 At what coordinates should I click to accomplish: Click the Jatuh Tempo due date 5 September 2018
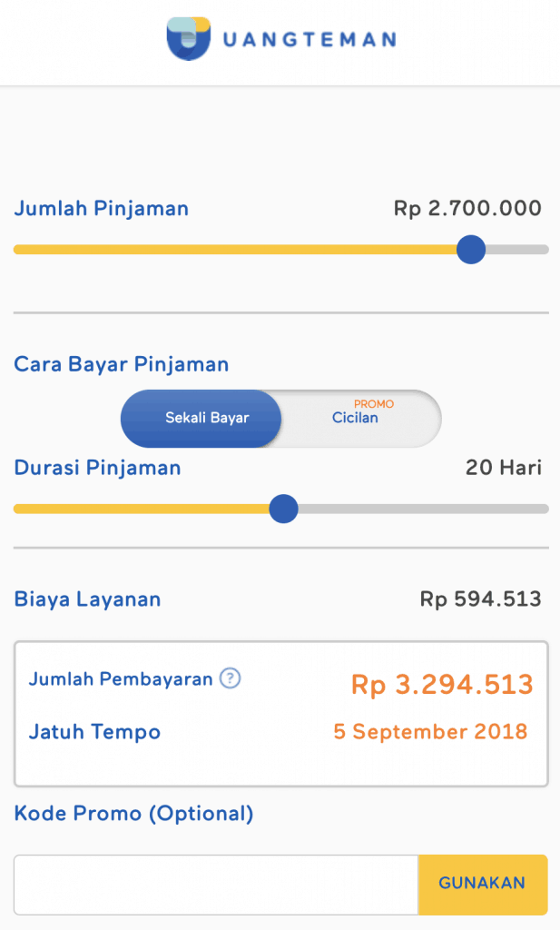click(430, 732)
